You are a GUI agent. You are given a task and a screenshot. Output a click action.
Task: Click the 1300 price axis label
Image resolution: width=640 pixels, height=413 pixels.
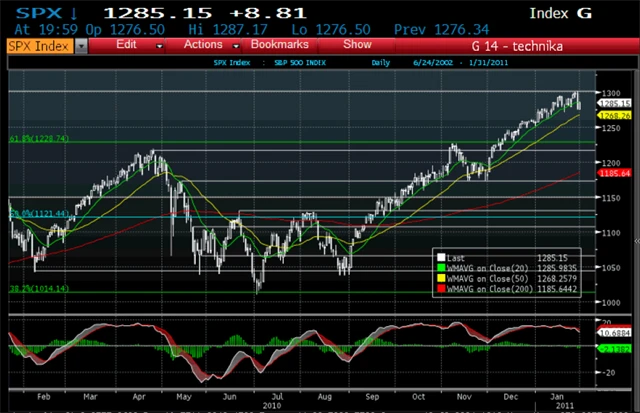coord(611,93)
